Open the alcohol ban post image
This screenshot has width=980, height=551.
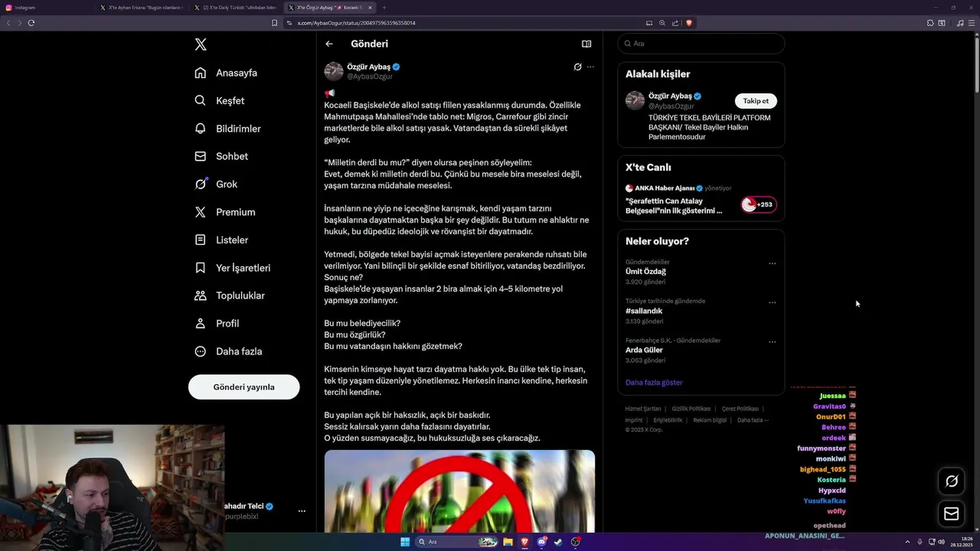(x=459, y=491)
